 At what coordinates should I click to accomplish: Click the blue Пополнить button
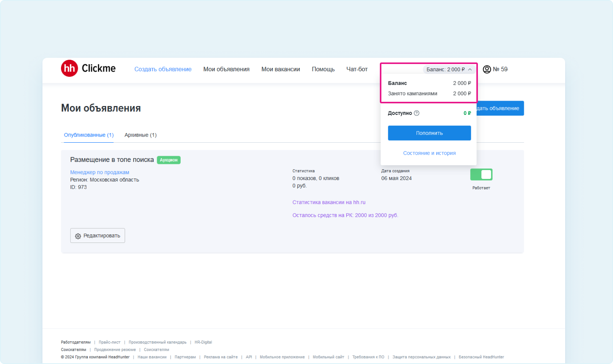pos(429,133)
